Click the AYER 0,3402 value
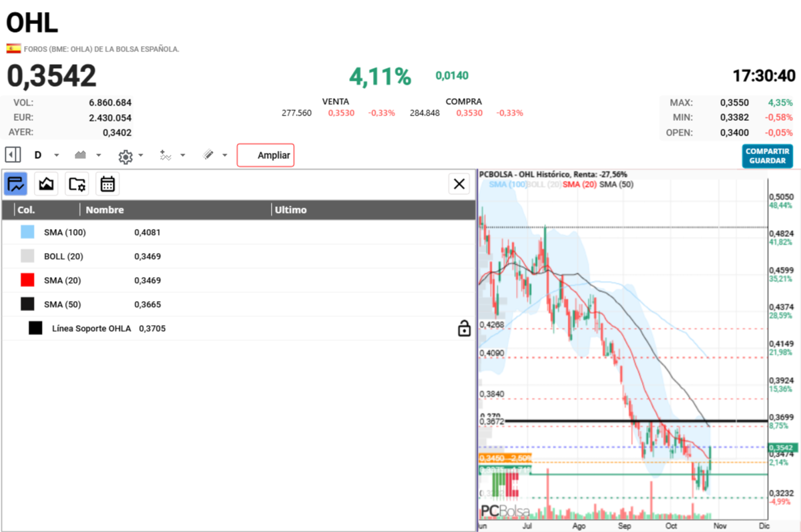Viewport: 801px width, 532px height. [x=117, y=132]
